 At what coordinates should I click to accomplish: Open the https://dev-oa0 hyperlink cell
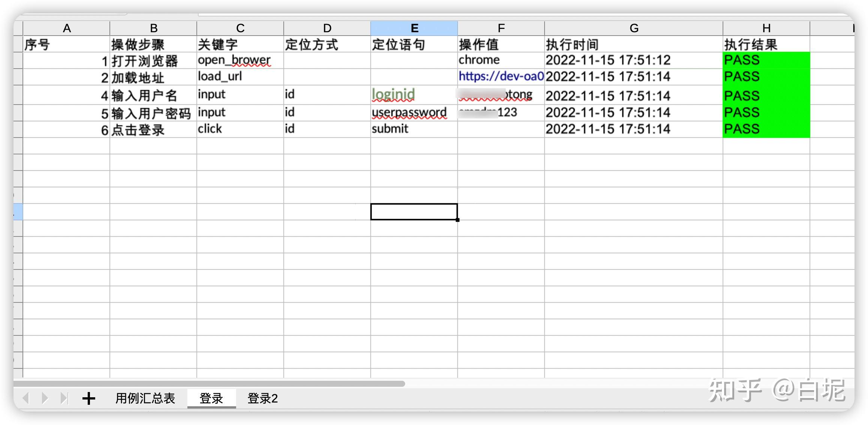501,76
